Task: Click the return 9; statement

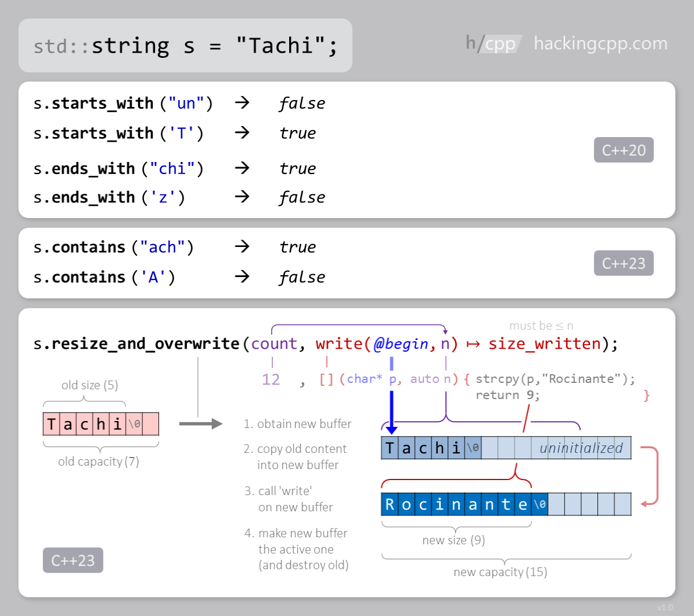Action: [508, 395]
